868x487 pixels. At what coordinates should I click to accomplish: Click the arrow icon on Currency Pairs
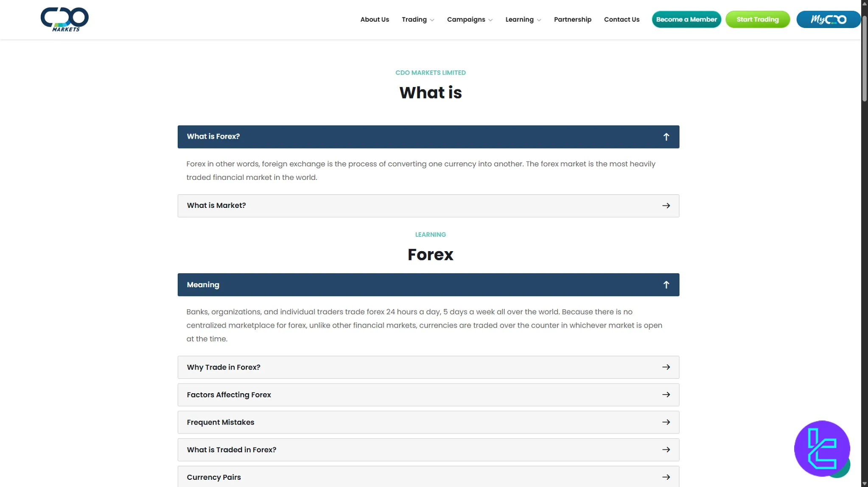point(666,477)
